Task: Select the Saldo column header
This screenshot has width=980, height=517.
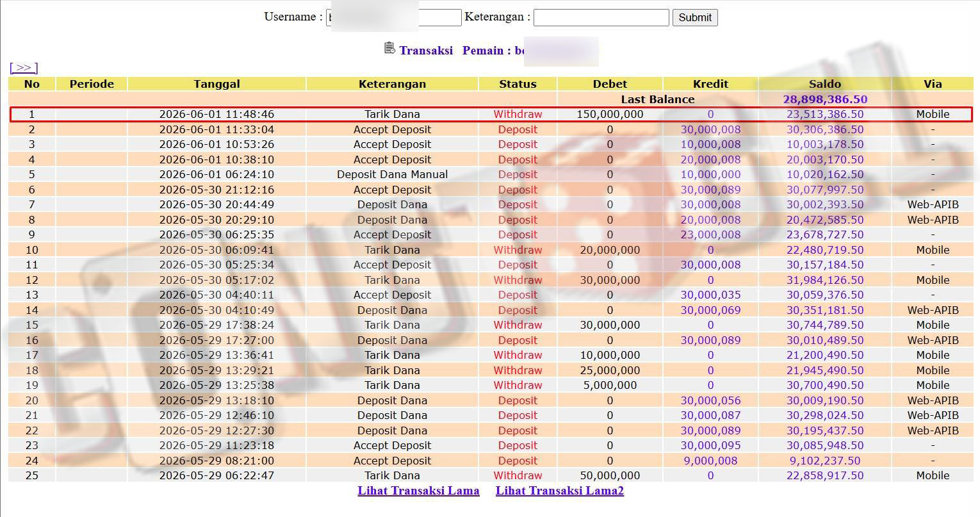Action: coord(825,84)
